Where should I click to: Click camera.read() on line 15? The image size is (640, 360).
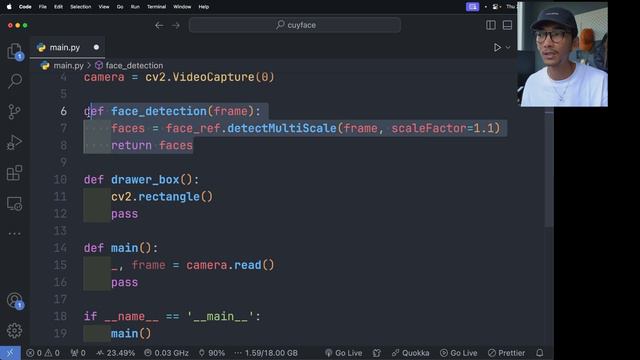(x=230, y=265)
